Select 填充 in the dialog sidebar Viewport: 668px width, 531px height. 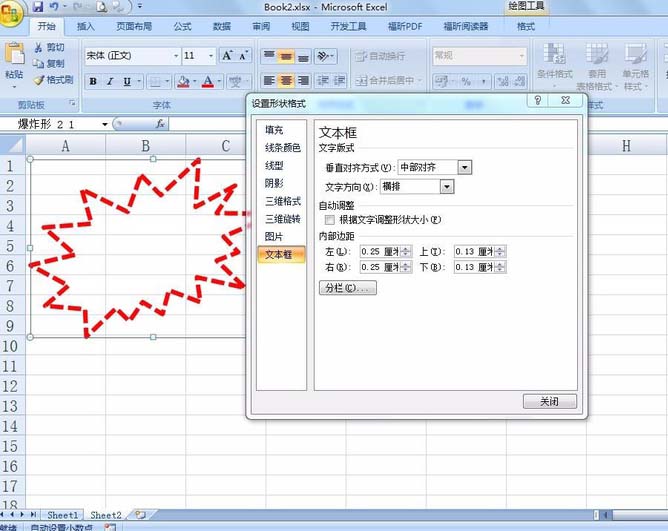273,130
